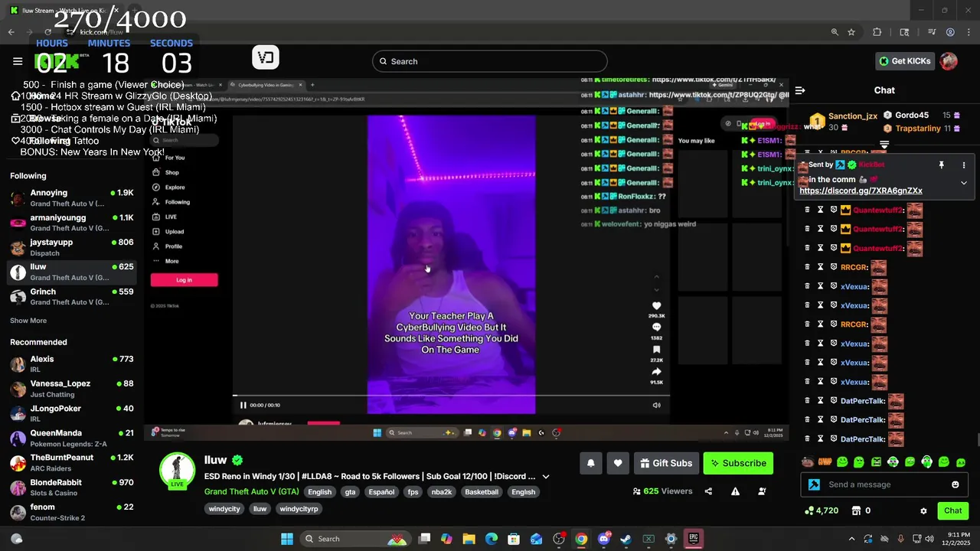Open chat identity badge icon in message box
The image size is (980, 551).
(814, 484)
